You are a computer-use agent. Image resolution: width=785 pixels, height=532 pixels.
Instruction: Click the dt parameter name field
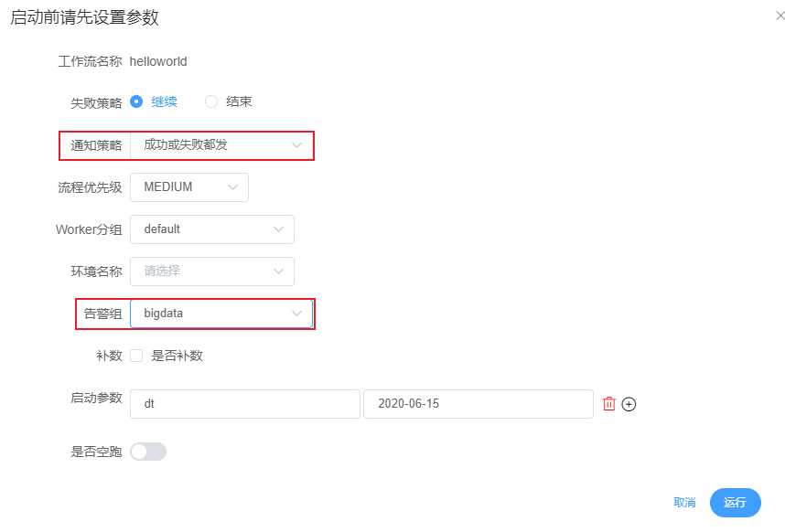244,403
